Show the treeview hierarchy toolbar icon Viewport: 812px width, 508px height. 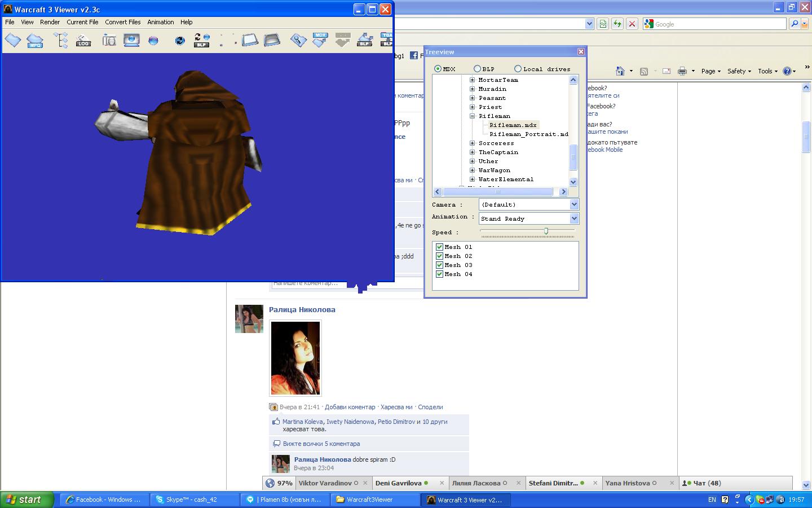click(x=60, y=40)
